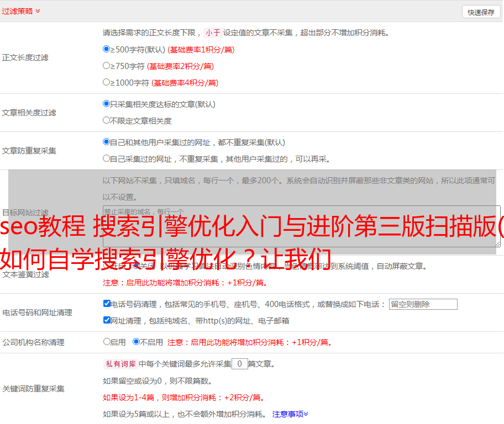Click the 留空则删除 replacement phone field
Screen dimensions: 504x424
pos(423,304)
